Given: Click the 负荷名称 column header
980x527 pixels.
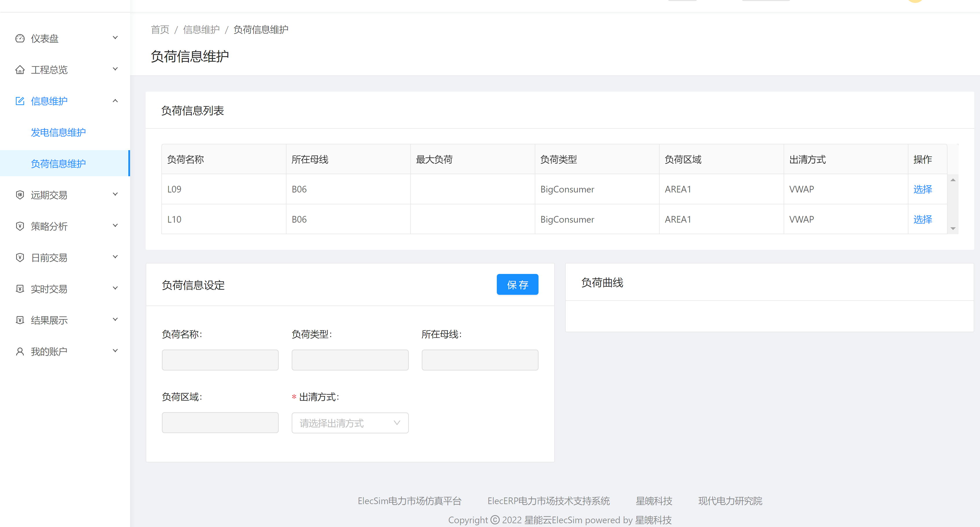Looking at the screenshot, I should [224, 159].
